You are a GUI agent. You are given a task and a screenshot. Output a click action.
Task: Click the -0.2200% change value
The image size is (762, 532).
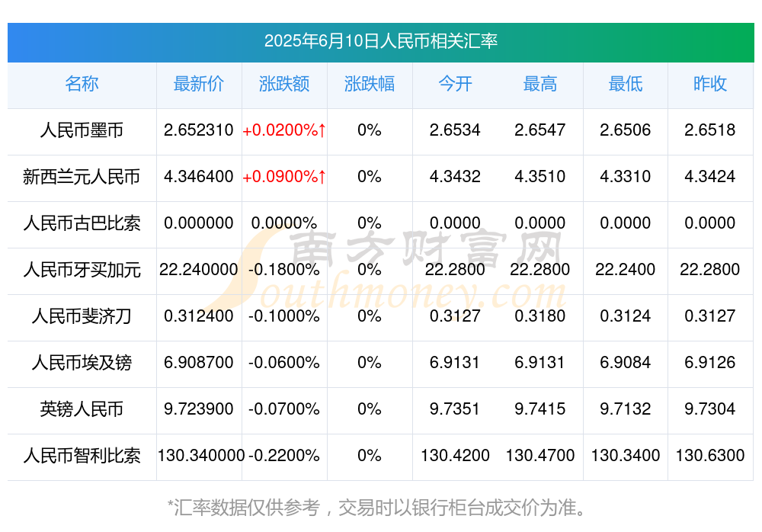click(x=284, y=455)
